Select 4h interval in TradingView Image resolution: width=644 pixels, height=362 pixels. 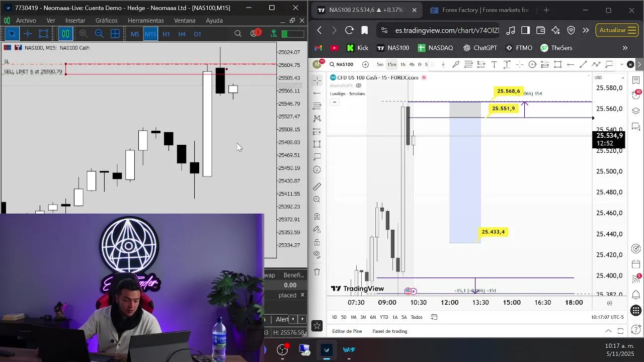(412, 64)
